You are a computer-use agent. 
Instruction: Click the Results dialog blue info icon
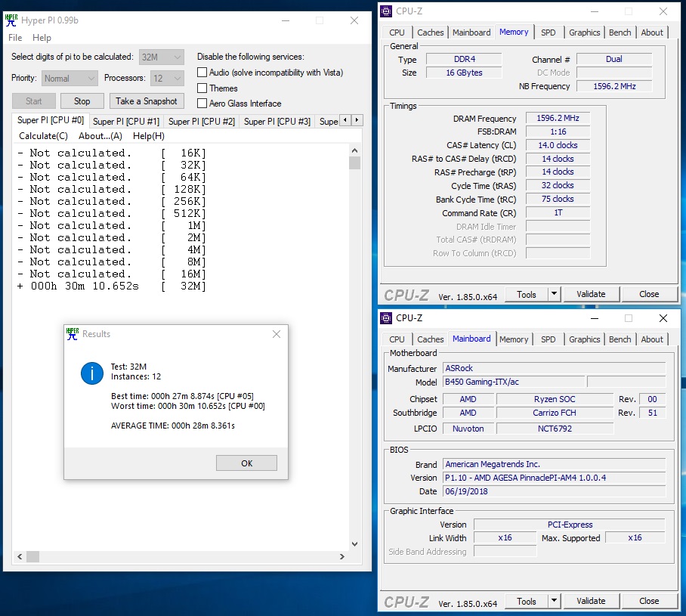92,373
